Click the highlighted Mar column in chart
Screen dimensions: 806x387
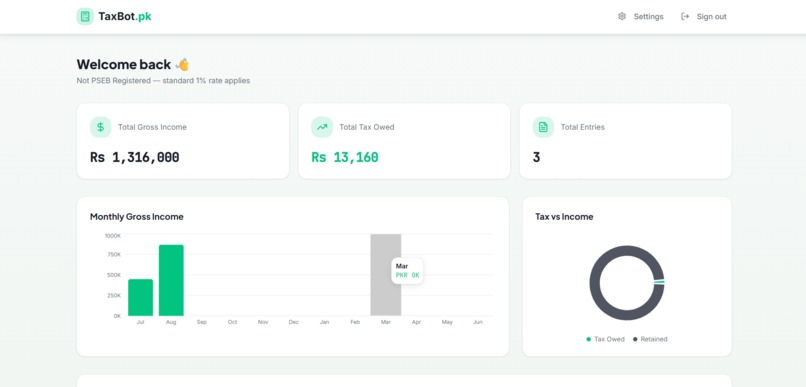click(x=386, y=275)
